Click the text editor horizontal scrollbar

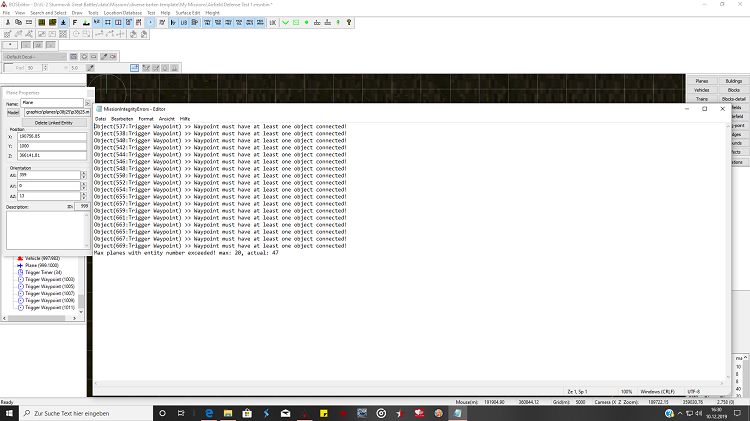click(x=409, y=383)
